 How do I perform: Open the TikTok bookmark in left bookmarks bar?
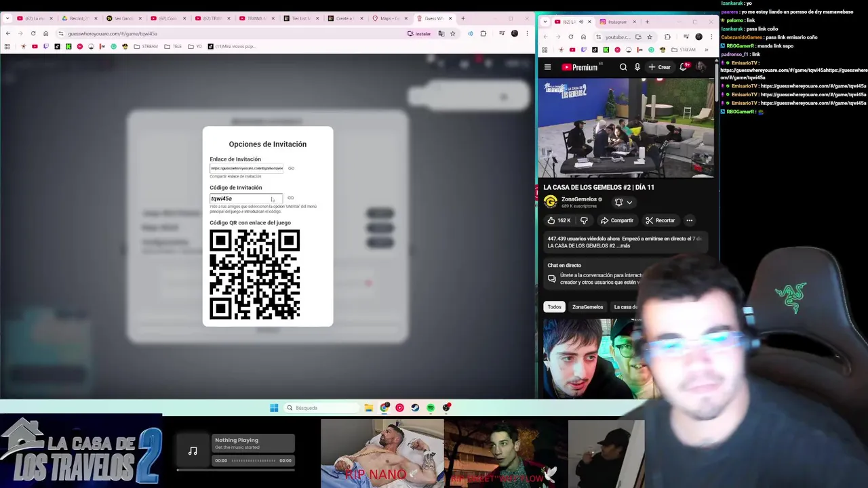(57, 46)
